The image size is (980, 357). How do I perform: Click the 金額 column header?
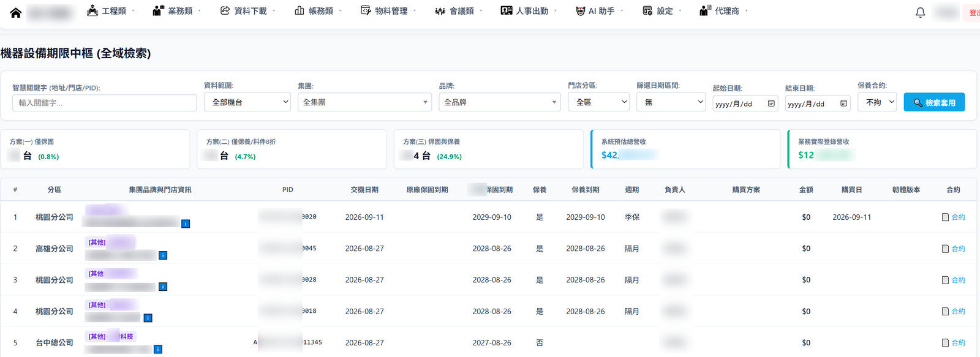coord(806,190)
